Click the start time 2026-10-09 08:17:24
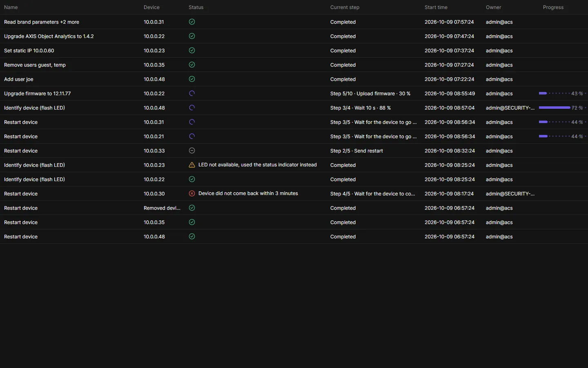The height and width of the screenshot is (368, 588). click(449, 194)
